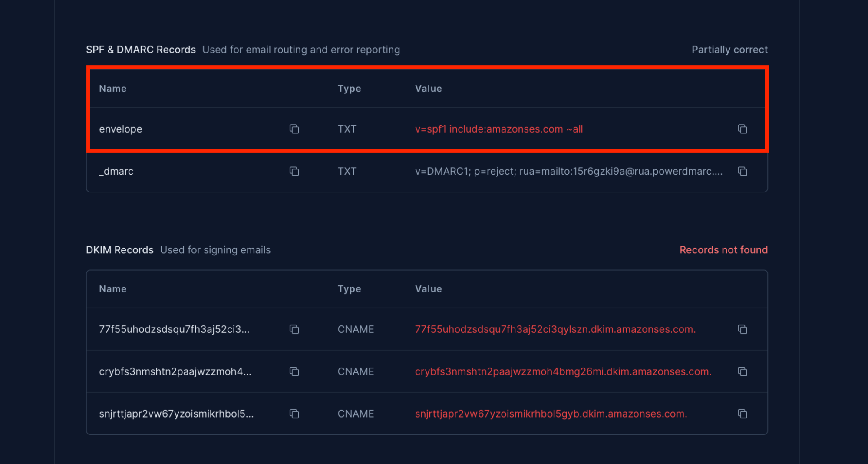The height and width of the screenshot is (464, 868).
Task: Click the snjrttjapr2vw67 dkim.amazonses.com value
Action: point(551,414)
